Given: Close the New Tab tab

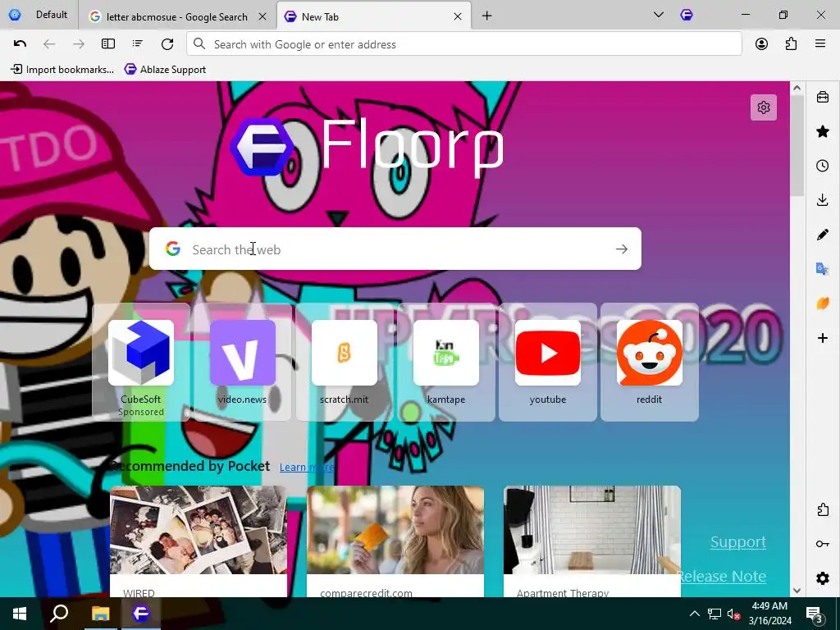Looking at the screenshot, I should coord(458,16).
